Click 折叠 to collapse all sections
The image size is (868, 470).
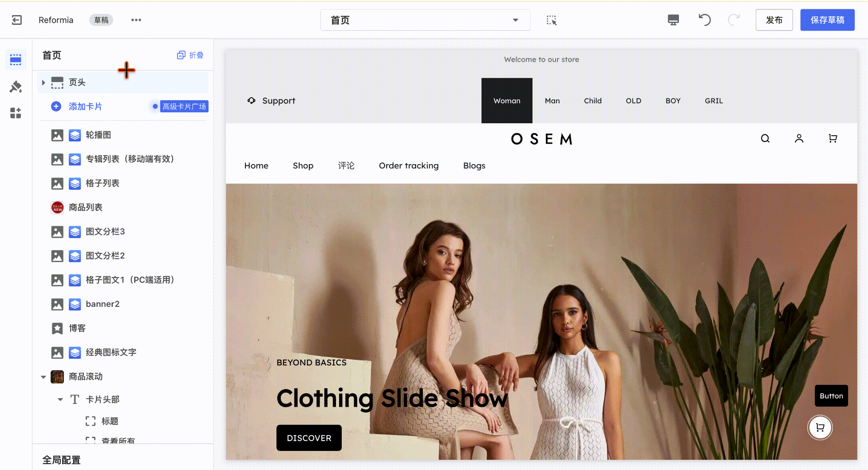(190, 55)
